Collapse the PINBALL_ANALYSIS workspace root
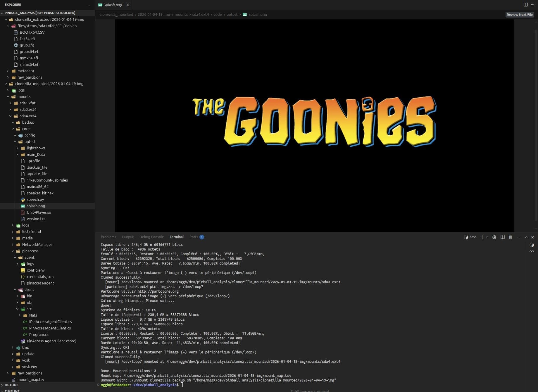This screenshot has width=538, height=392. pos(2,13)
